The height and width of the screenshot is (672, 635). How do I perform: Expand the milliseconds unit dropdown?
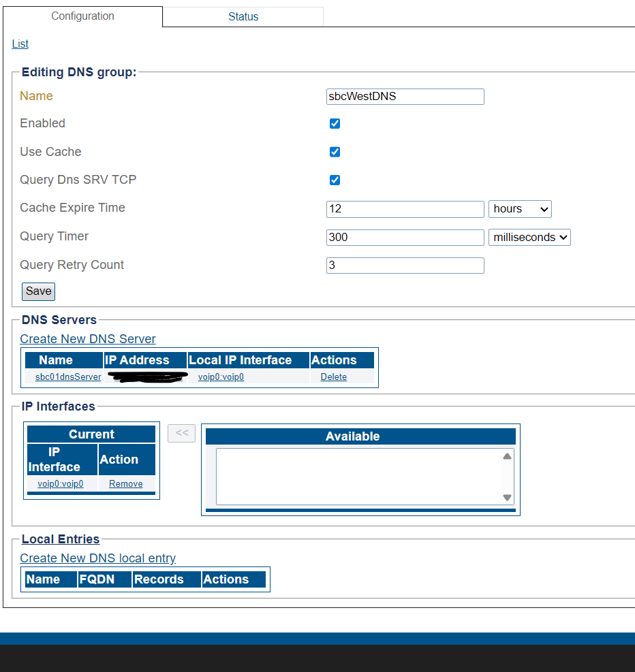[x=529, y=238]
